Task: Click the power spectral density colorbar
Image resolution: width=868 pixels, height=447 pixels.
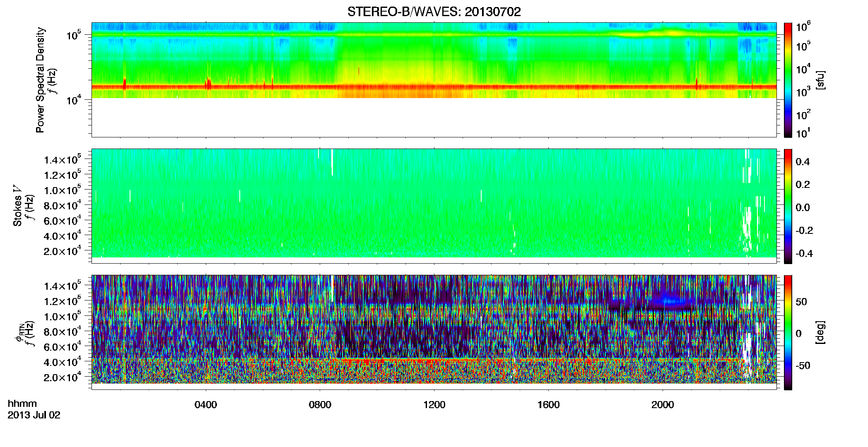Action: 788,80
